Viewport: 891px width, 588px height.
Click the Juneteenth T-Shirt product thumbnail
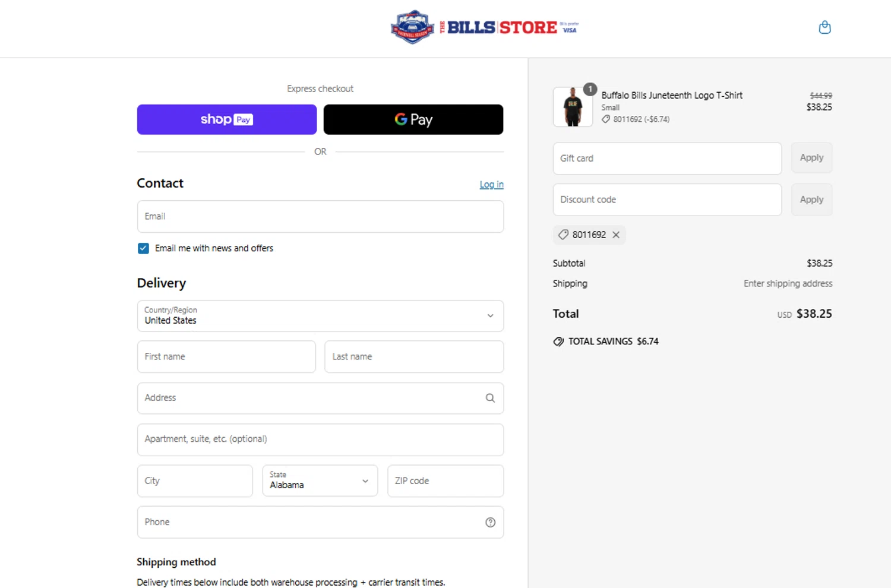click(x=573, y=107)
